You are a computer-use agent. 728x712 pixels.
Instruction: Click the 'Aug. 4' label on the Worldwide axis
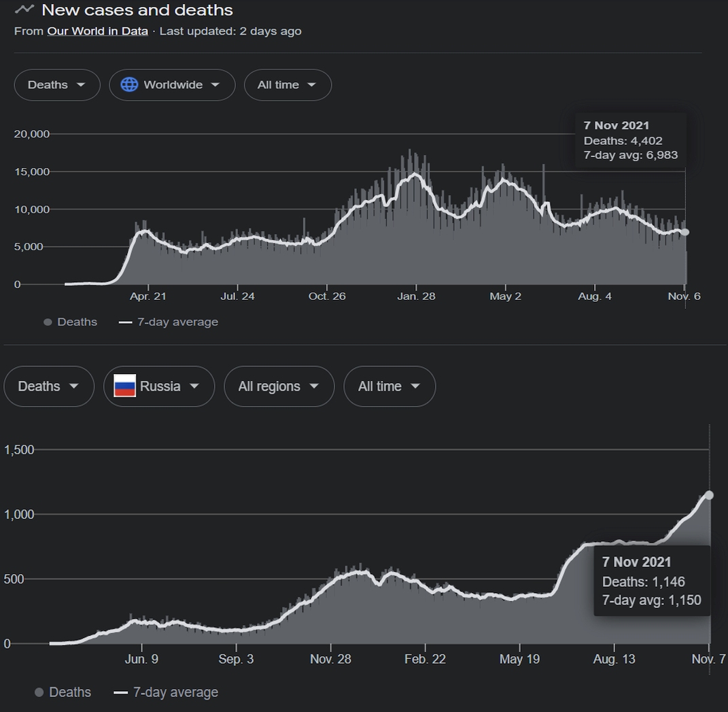(x=594, y=296)
